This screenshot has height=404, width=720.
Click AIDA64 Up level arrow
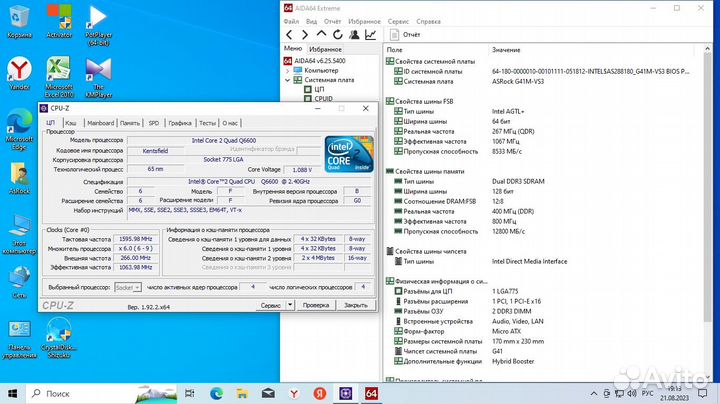coord(321,34)
